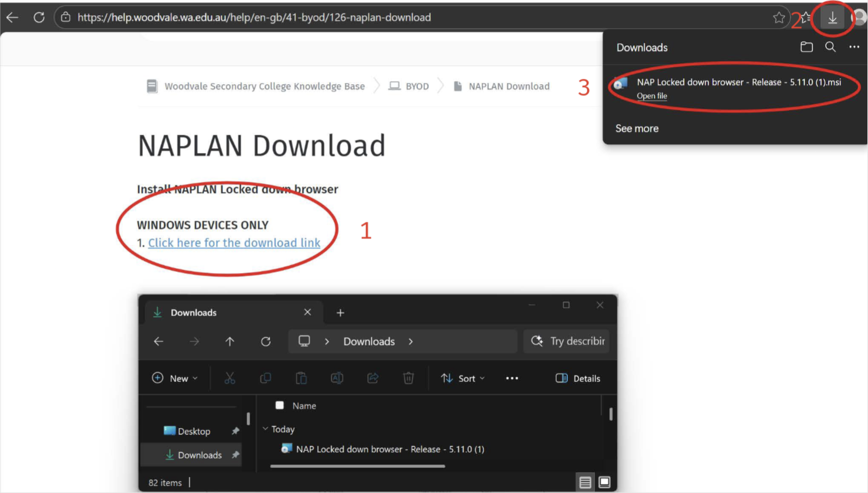868x493 pixels.
Task: Click the File Explorer up arrow
Action: 230,341
